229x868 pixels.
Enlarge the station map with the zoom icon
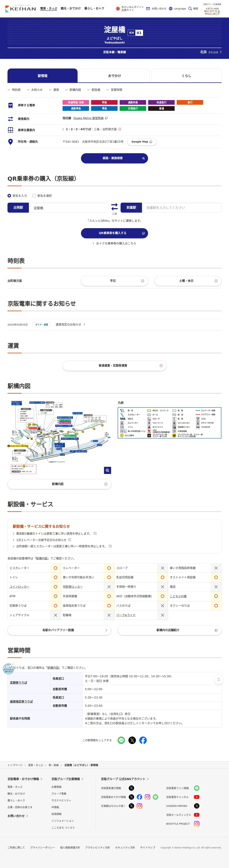107,470
